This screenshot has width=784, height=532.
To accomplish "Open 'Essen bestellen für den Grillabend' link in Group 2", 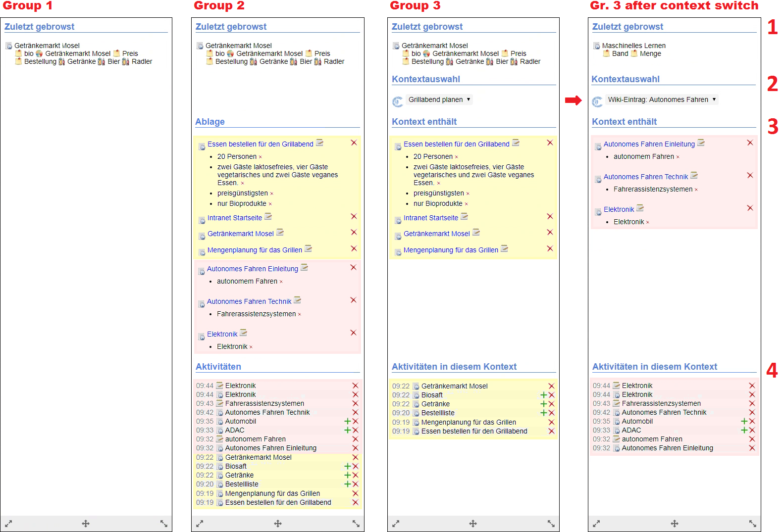I will (260, 144).
